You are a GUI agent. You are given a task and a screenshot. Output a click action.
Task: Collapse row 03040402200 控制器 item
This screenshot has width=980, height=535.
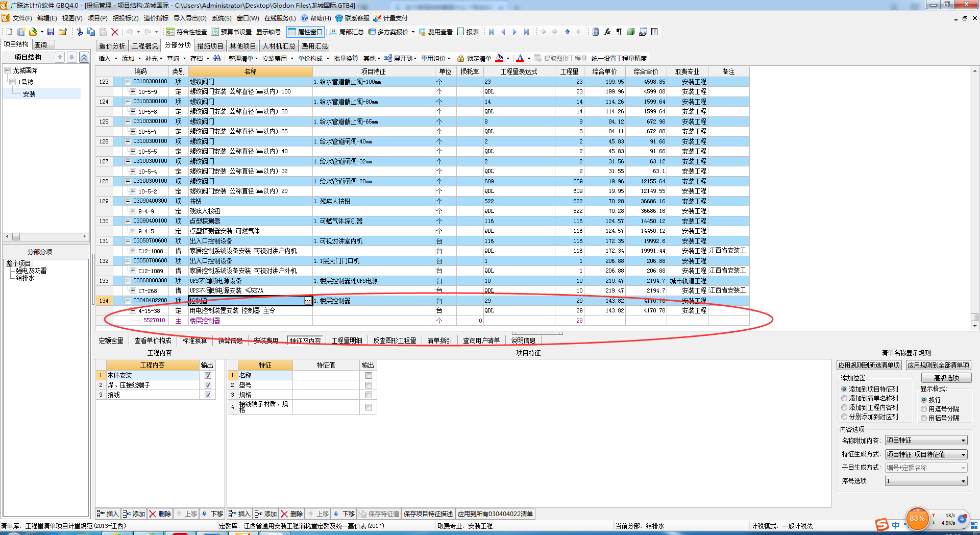pos(128,300)
